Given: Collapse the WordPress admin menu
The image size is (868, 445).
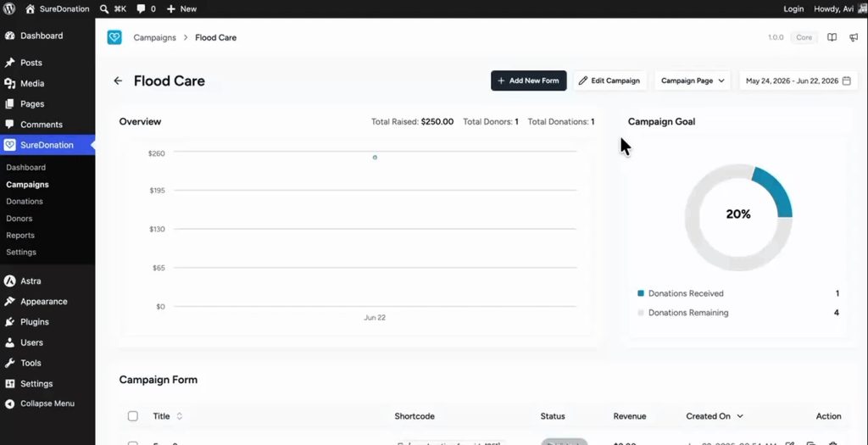Looking at the screenshot, I should [x=47, y=403].
